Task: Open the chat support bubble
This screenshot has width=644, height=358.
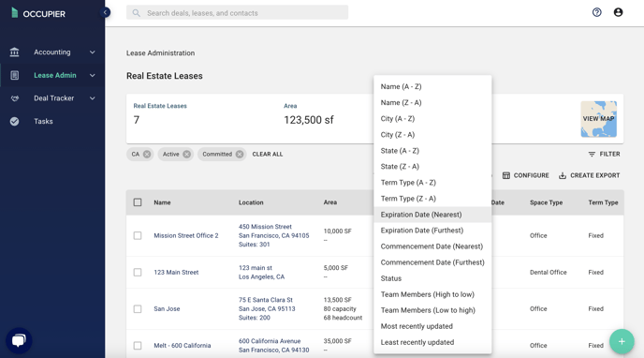Action: [x=19, y=340]
